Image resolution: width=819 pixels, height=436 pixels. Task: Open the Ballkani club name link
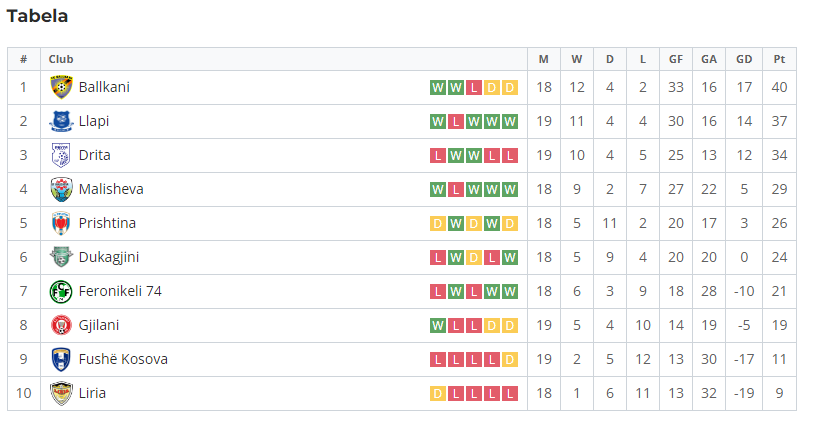[104, 87]
